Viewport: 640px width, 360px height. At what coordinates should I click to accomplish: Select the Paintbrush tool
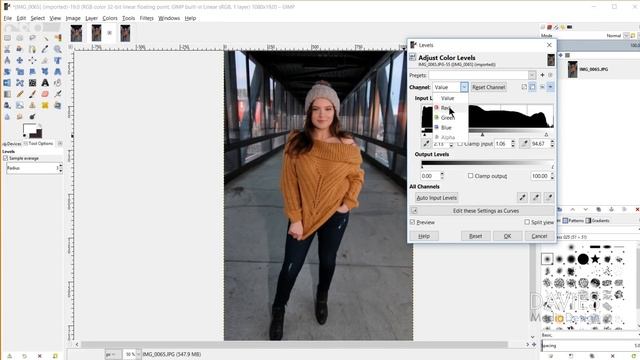[x=32, y=94]
